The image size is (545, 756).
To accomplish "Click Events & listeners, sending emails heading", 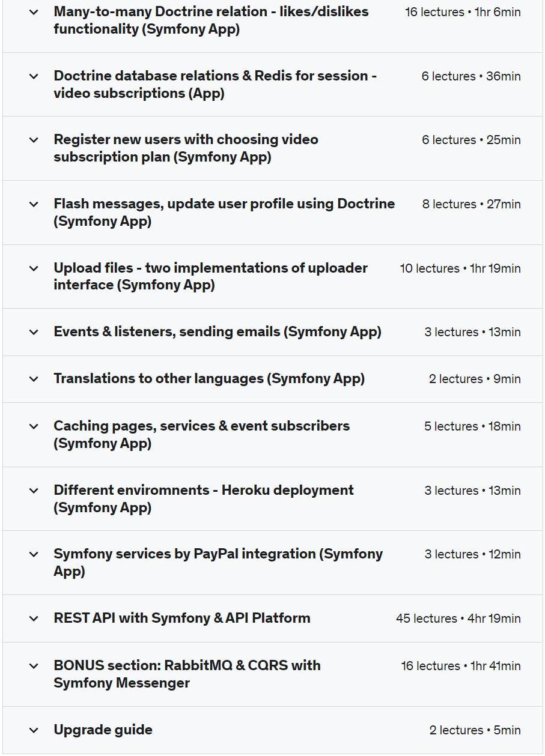I will (217, 331).
